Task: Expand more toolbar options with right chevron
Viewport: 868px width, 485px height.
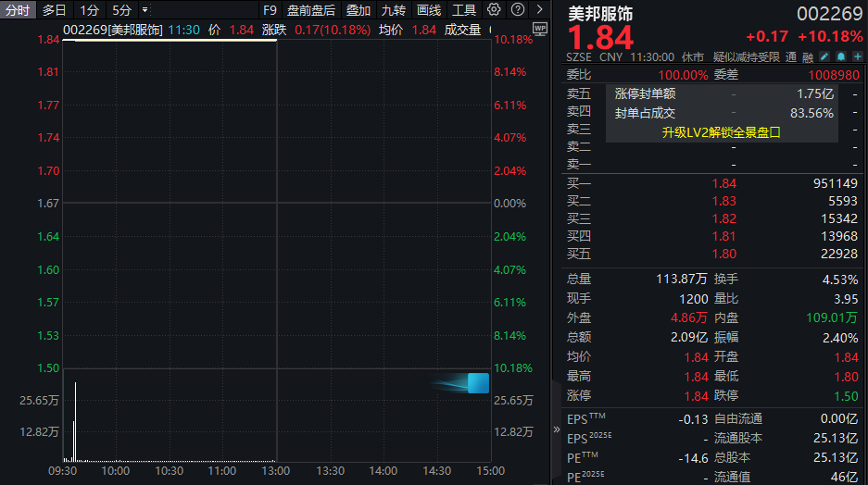Action: (x=539, y=10)
